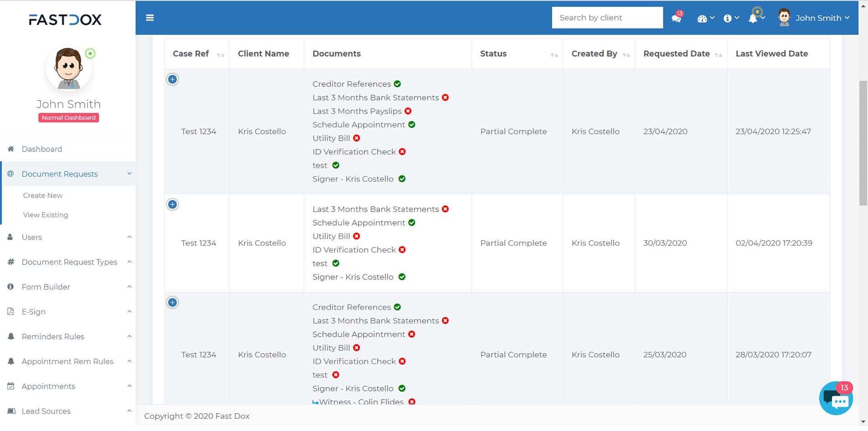
Task: Click the red X next to Witness - Colin Flides
Action: click(x=412, y=402)
